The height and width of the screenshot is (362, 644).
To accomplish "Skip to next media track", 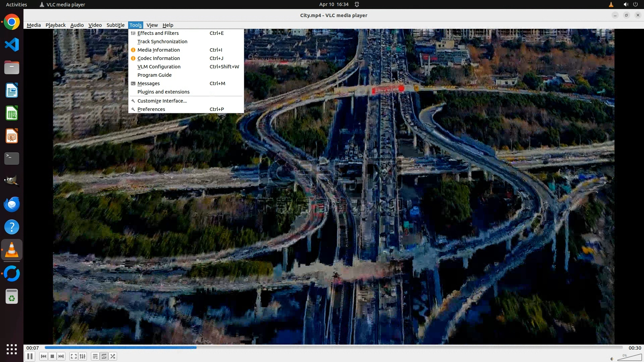I will click(x=61, y=356).
